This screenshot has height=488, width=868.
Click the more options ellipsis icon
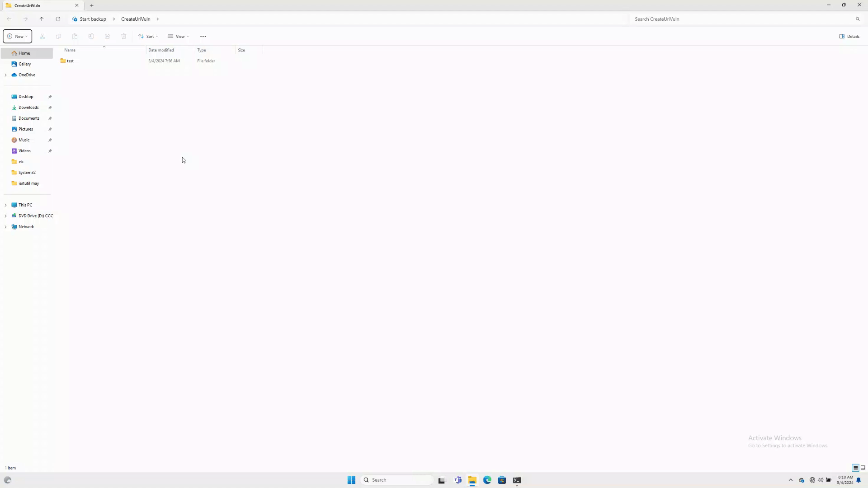(203, 36)
